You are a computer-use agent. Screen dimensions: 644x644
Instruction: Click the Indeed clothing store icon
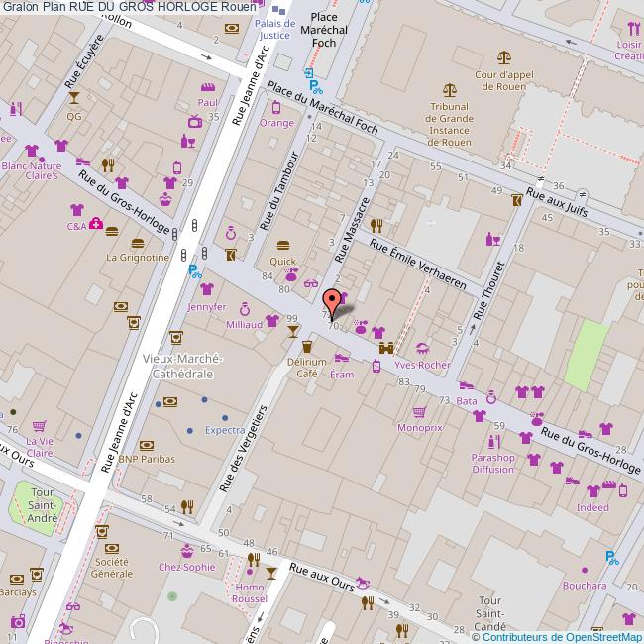(x=592, y=490)
